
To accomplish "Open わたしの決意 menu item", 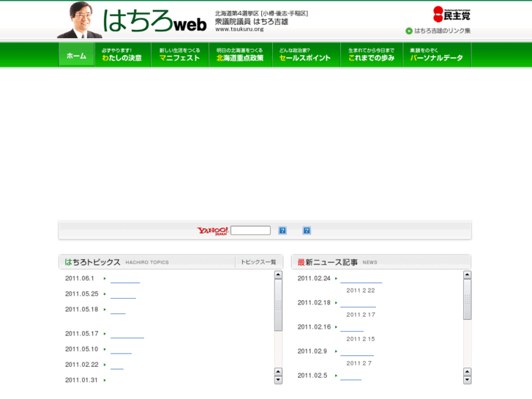I will coord(121,55).
